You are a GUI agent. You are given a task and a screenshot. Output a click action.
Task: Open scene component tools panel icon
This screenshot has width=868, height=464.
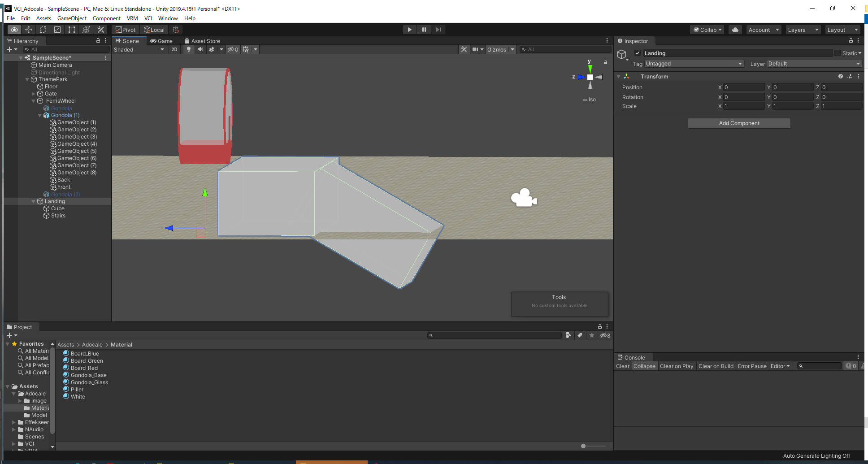point(464,49)
